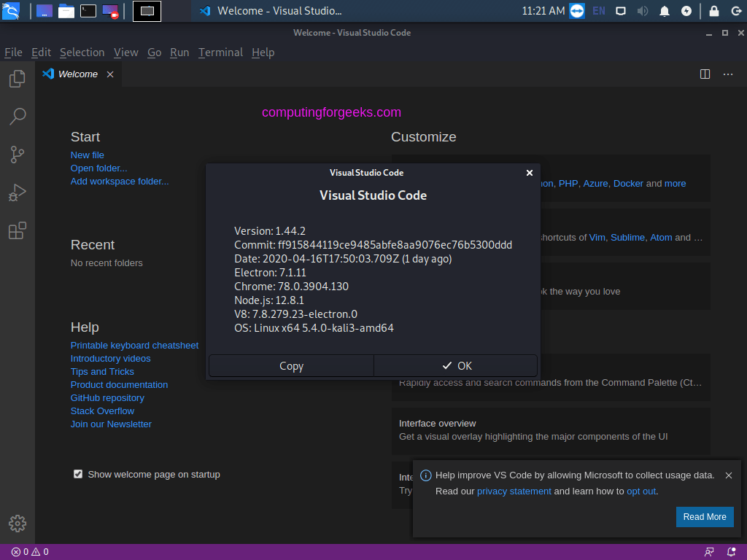The height and width of the screenshot is (560, 747).
Task: Open the Explorer view in the activity bar
Action: [x=17, y=78]
